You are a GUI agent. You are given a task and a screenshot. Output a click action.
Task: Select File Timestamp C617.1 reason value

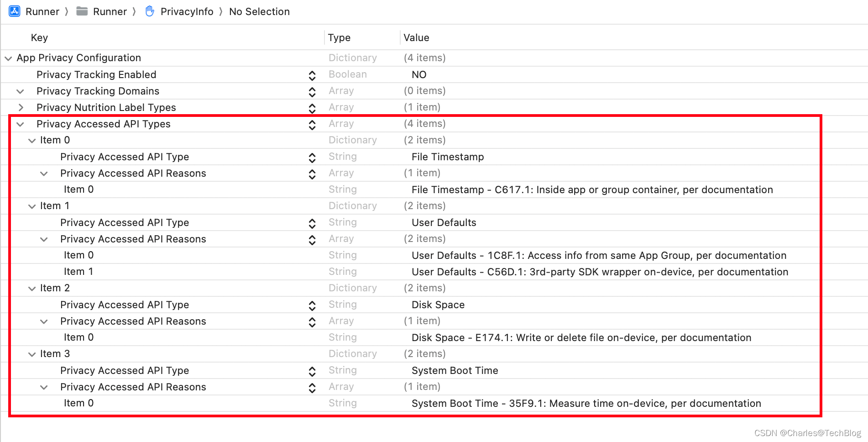[x=592, y=189]
